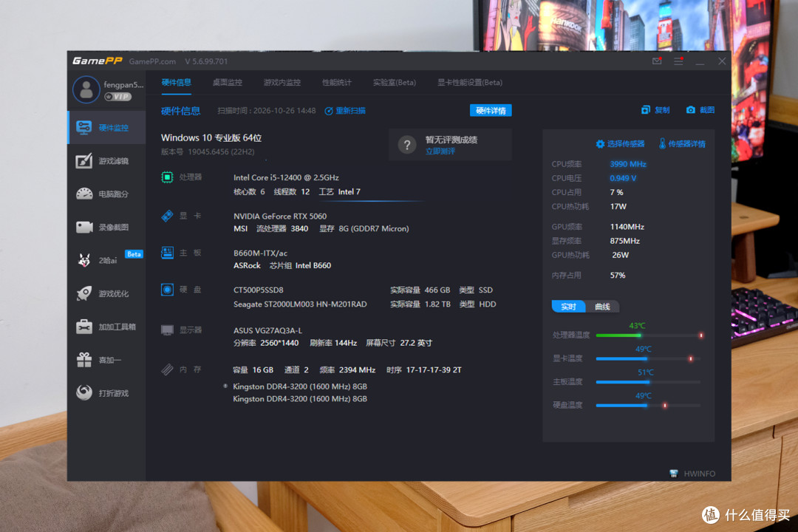Switch temperature view to 实时
This screenshot has width=798, height=532.
pos(568,307)
